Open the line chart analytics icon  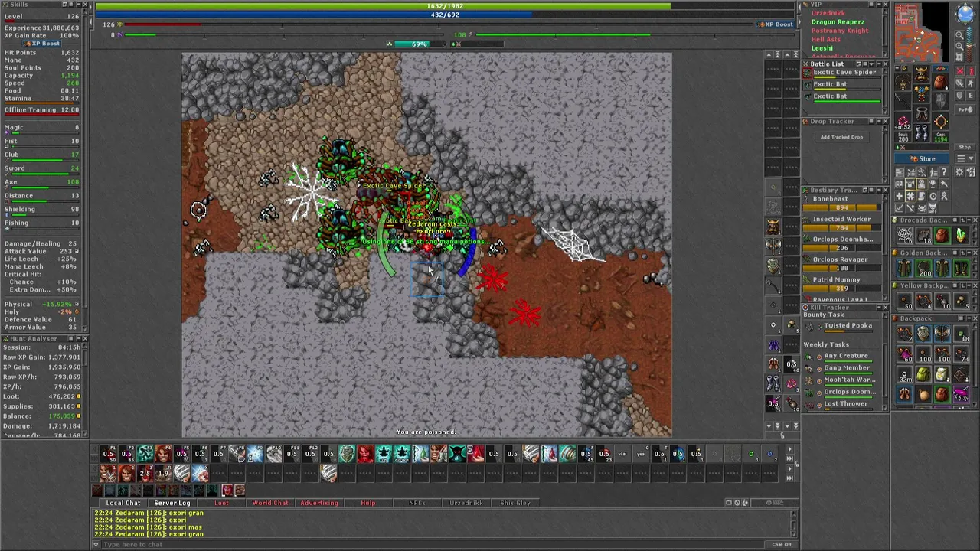click(x=900, y=207)
